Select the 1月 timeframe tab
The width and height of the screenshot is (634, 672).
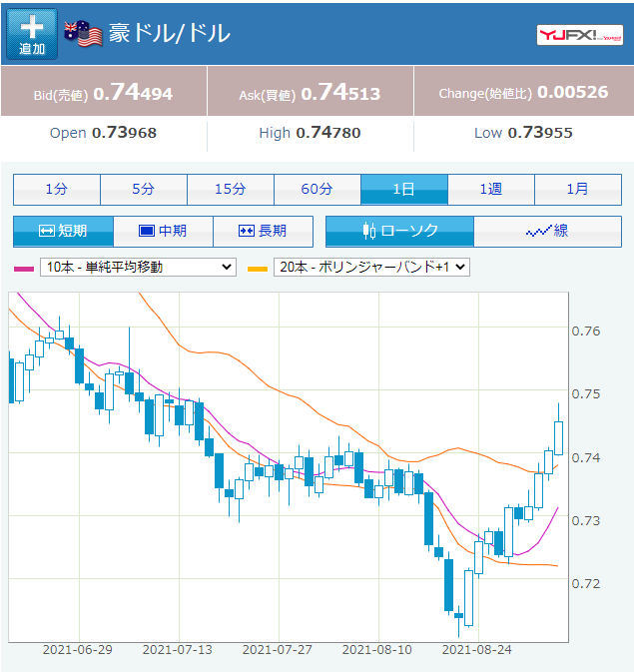click(578, 190)
